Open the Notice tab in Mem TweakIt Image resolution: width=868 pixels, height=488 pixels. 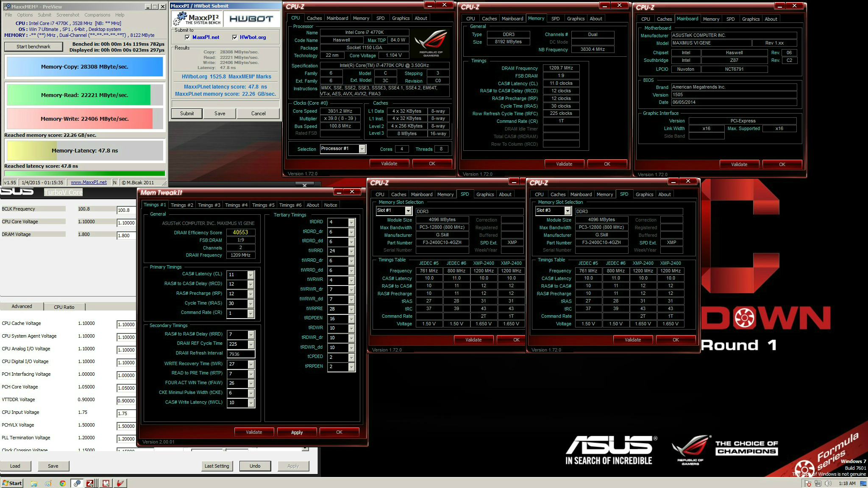331,205
